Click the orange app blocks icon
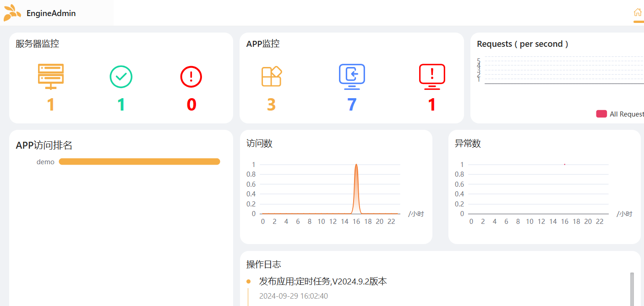644x306 pixels. coord(271,76)
